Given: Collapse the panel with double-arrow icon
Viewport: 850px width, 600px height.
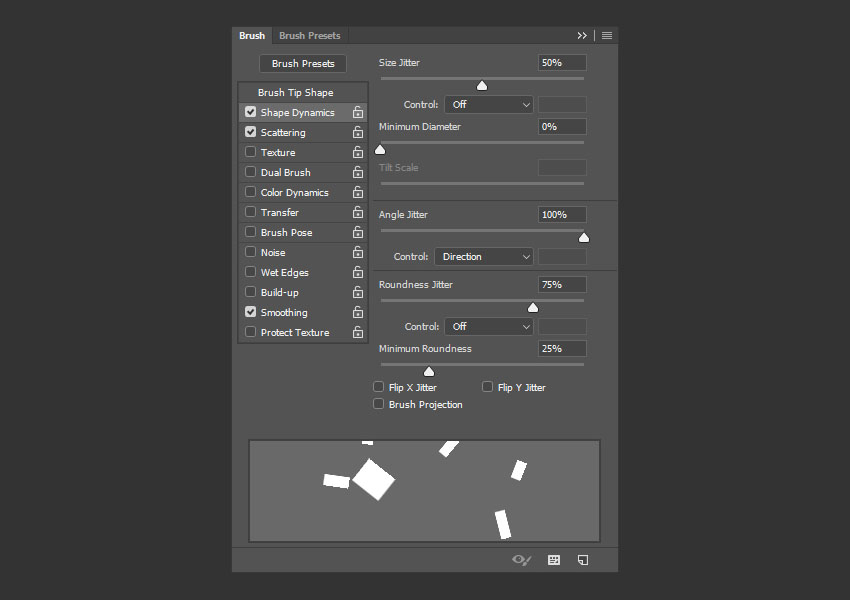Looking at the screenshot, I should tap(582, 36).
